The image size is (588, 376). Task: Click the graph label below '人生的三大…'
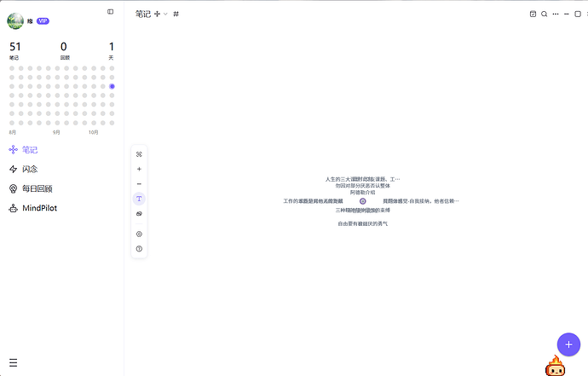click(363, 185)
